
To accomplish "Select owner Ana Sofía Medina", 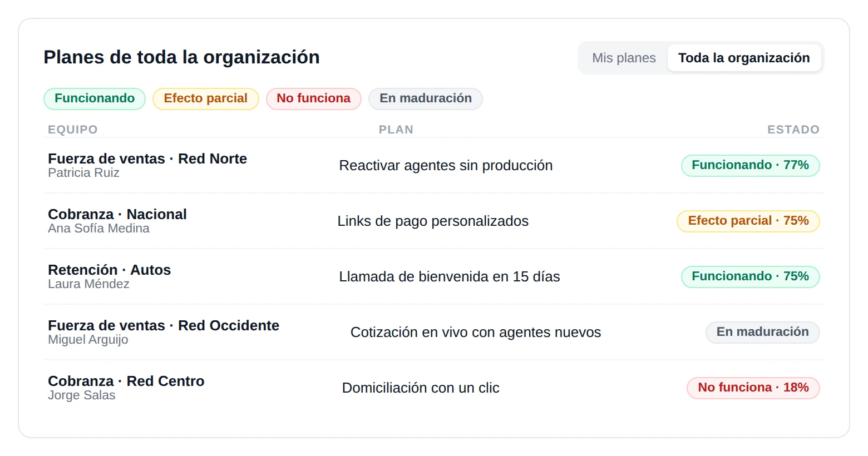I will 98,229.
